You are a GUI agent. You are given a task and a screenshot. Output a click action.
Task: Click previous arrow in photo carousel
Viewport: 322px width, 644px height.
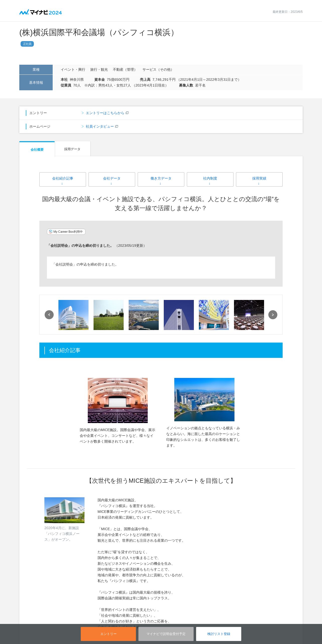49,315
